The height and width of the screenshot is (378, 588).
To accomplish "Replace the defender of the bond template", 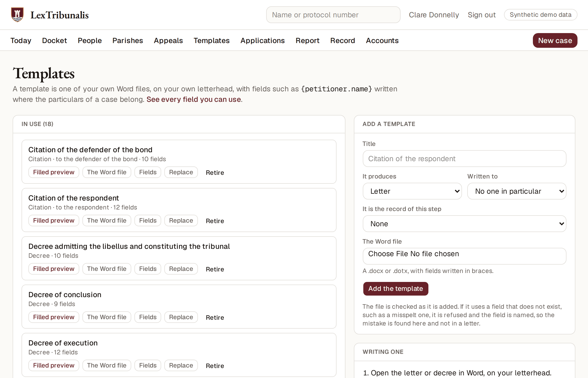I will click(181, 172).
